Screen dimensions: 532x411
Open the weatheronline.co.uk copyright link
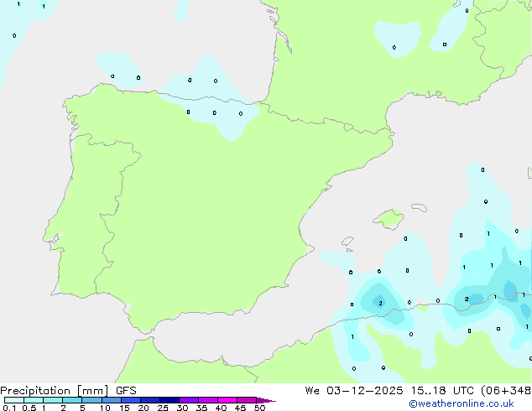tap(462, 403)
